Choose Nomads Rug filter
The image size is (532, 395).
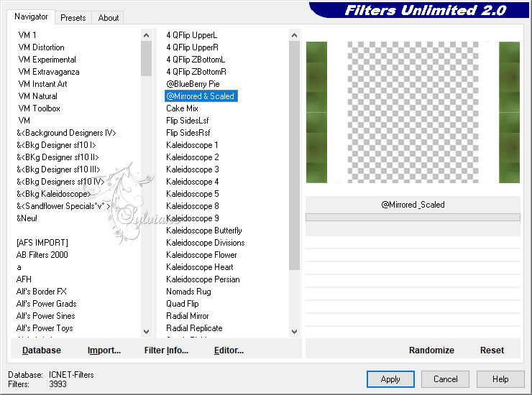188,292
